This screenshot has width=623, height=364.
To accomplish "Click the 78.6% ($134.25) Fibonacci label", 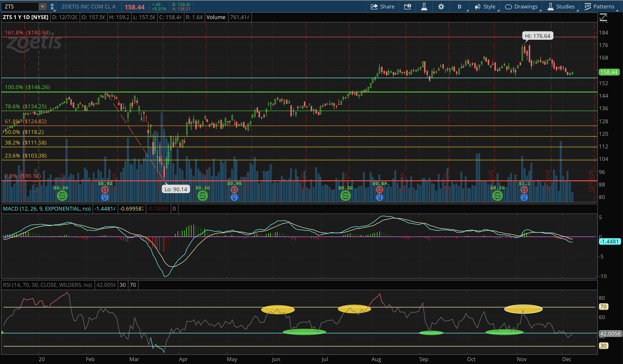I will coord(26,106).
